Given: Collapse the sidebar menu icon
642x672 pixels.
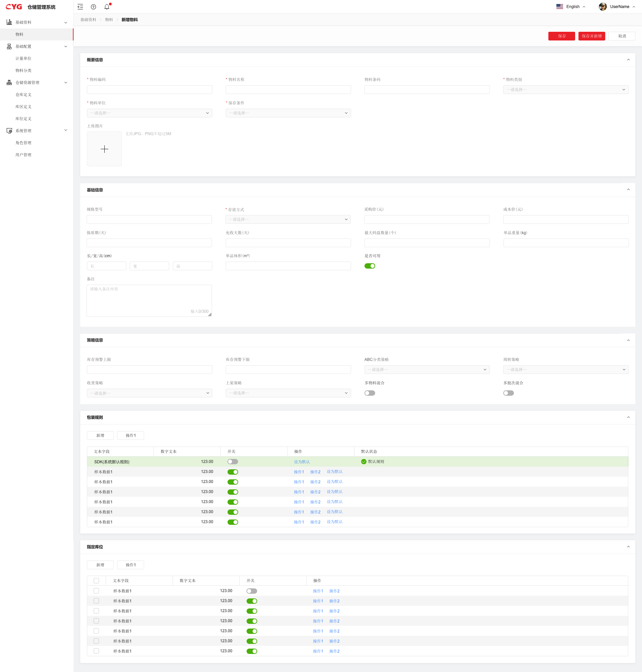Looking at the screenshot, I should tap(81, 6).
